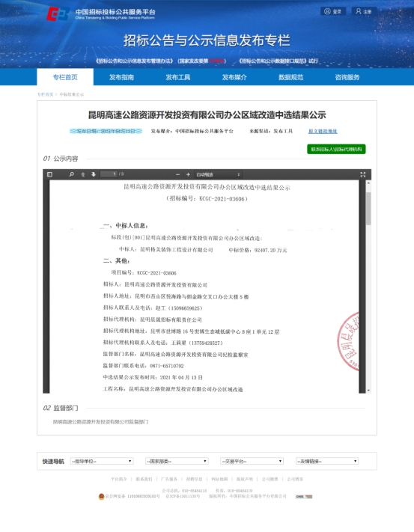This screenshot has height=532, width=414.
Task: Go to next PDF page arrow
Action: pyautogui.click(x=94, y=174)
